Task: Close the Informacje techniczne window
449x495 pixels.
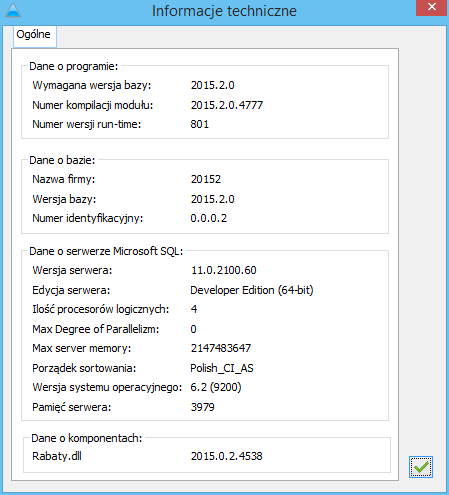Action: (x=431, y=7)
